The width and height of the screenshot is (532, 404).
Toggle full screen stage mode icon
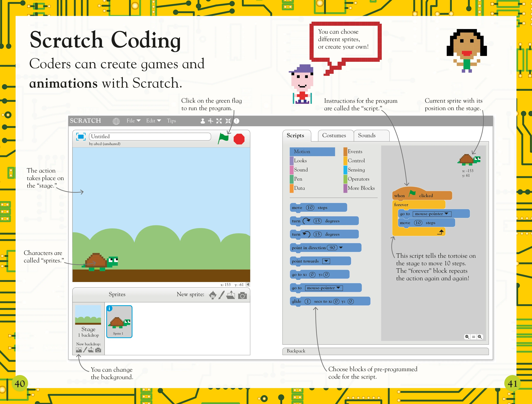[x=81, y=137]
